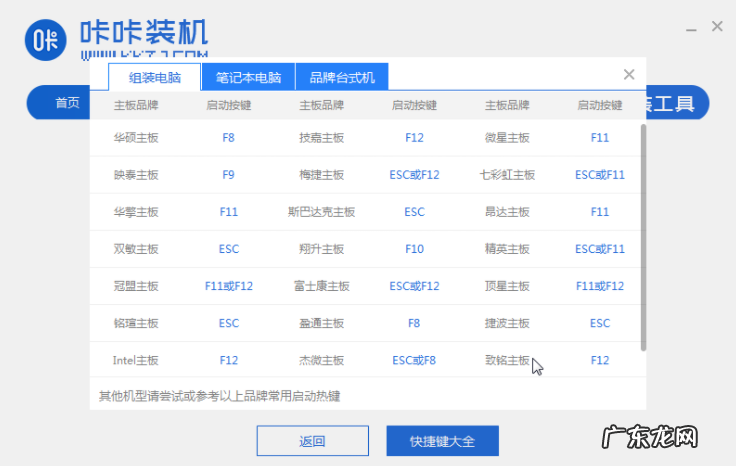Select the 翔升主板 cell
Screen dimensions: 736x466
[x=322, y=249]
